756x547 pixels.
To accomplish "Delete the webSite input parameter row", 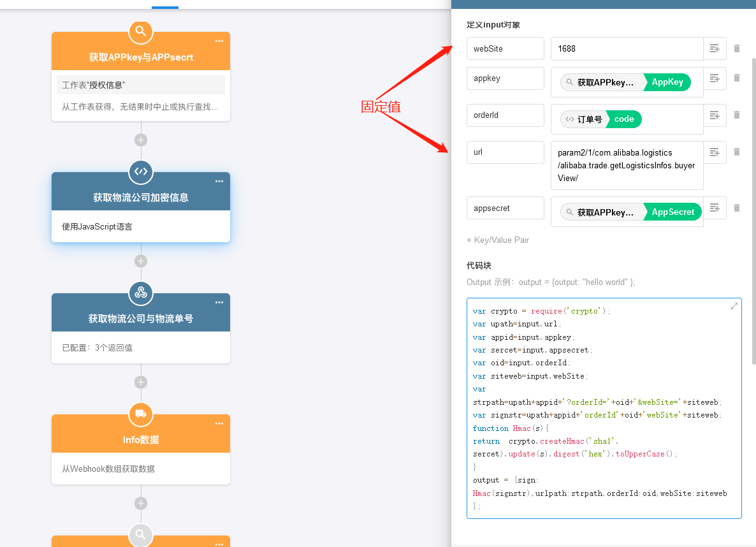I will coord(737,48).
